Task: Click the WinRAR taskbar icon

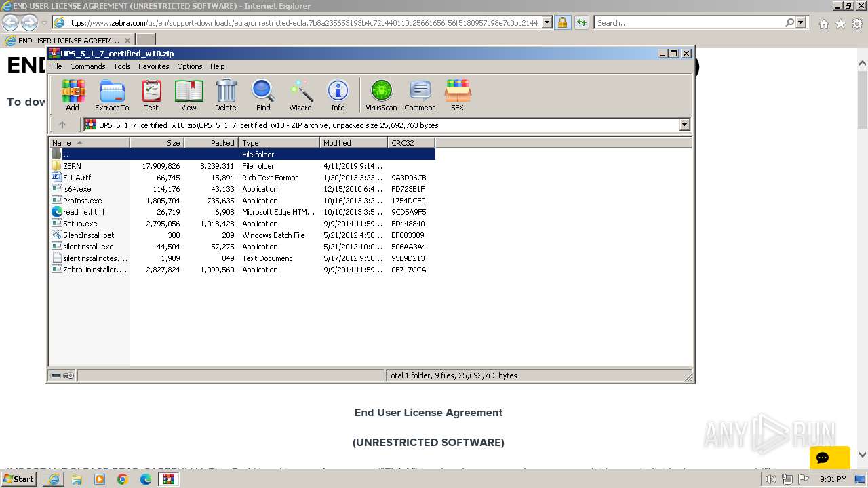Action: (168, 479)
